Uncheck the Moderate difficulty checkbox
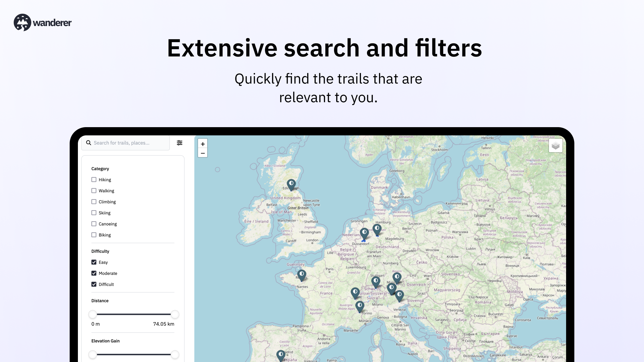Viewport: 644px width, 362px height. click(x=94, y=273)
